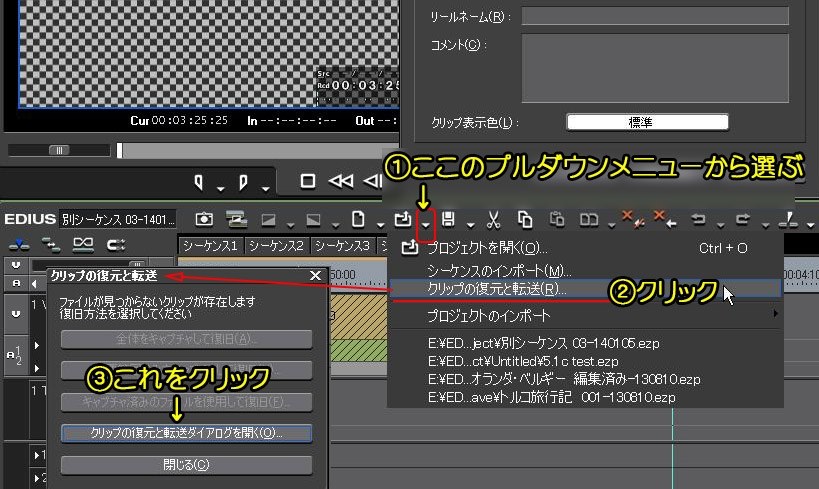Toggle the blue-arrow insert/overwrite mode button

(19, 244)
